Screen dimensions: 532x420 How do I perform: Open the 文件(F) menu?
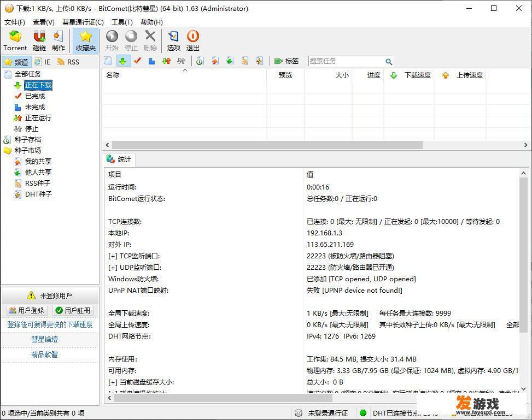tap(15, 22)
